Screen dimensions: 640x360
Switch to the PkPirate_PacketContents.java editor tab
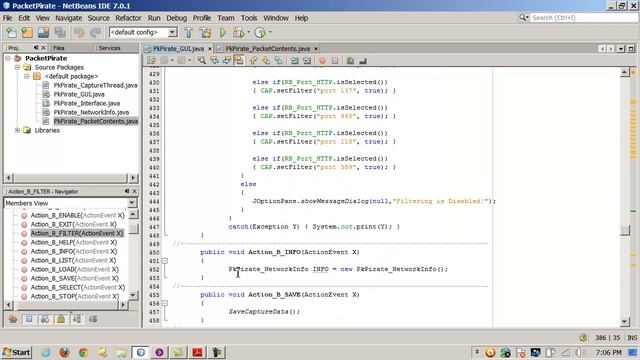pyautogui.click(x=268, y=49)
